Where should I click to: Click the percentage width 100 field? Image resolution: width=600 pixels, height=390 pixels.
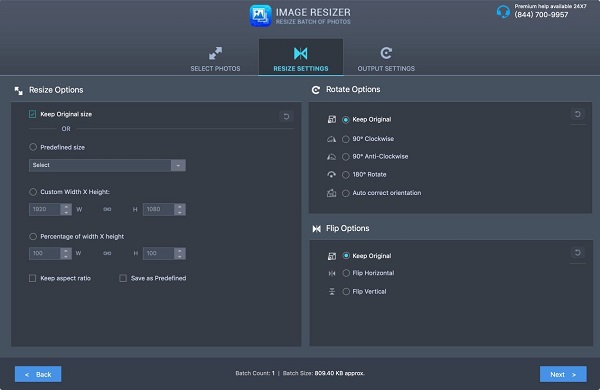click(45, 253)
